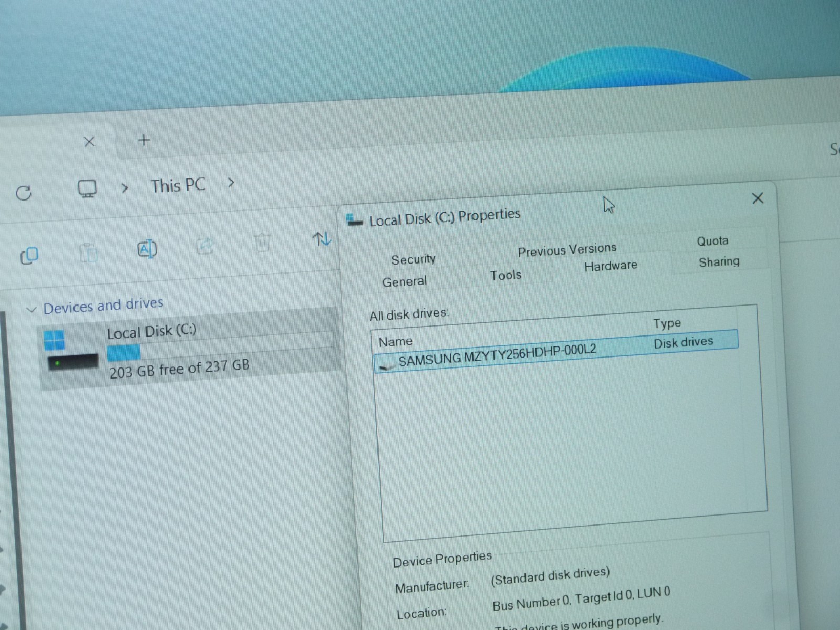Click Local Disk (C:) drive label
This screenshot has width=840, height=630.
coord(151,331)
